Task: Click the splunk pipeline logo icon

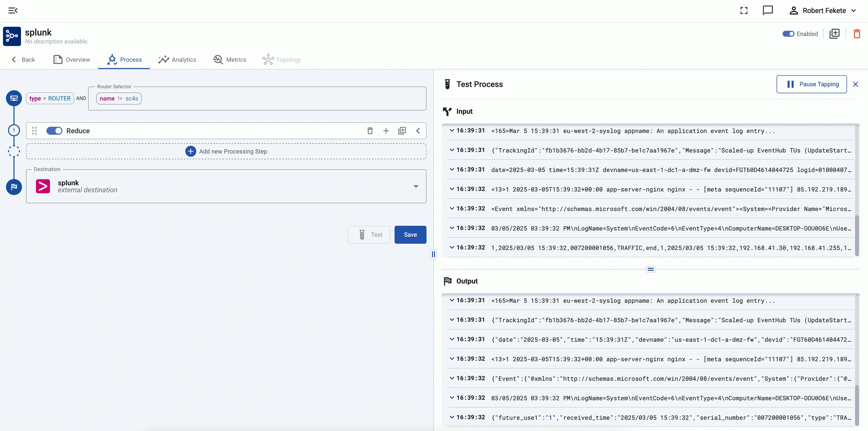Action: pos(12,36)
